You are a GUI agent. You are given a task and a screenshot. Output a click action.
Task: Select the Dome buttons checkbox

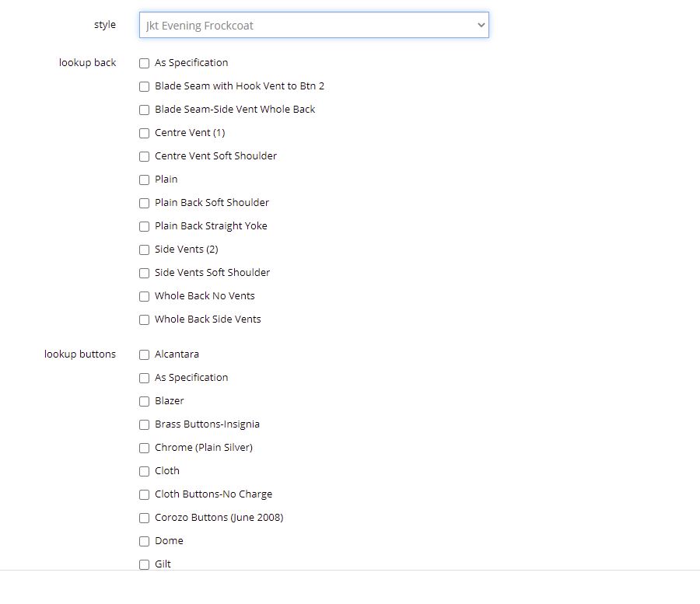click(144, 541)
